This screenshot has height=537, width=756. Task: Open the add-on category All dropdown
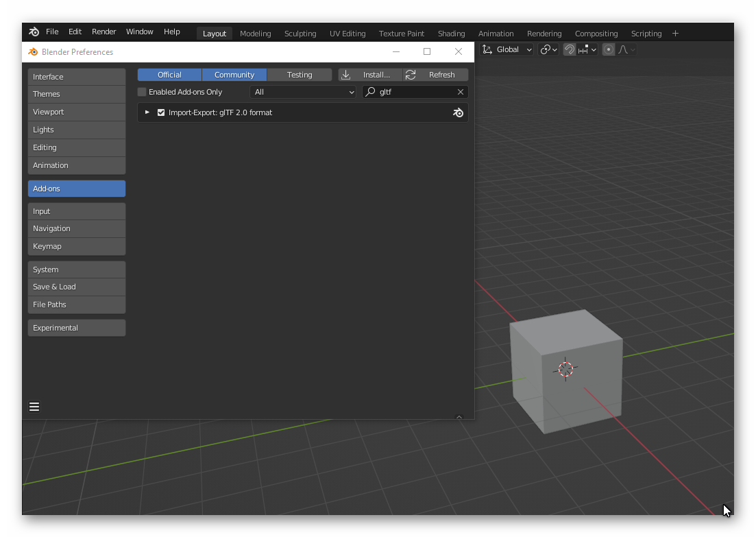303,92
